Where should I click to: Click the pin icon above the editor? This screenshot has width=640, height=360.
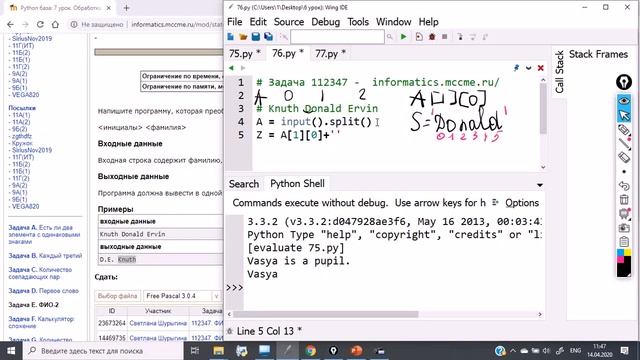tap(516, 68)
